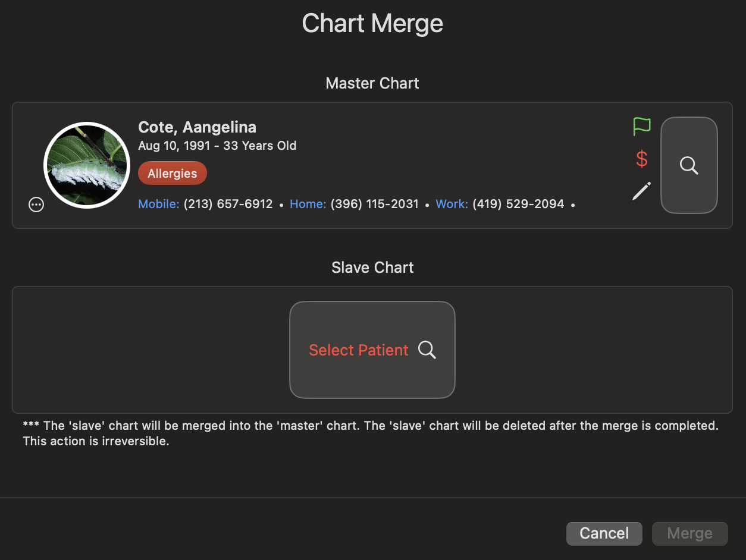The height and width of the screenshot is (560, 746).
Task: Open billing via red dollar icon
Action: (642, 159)
